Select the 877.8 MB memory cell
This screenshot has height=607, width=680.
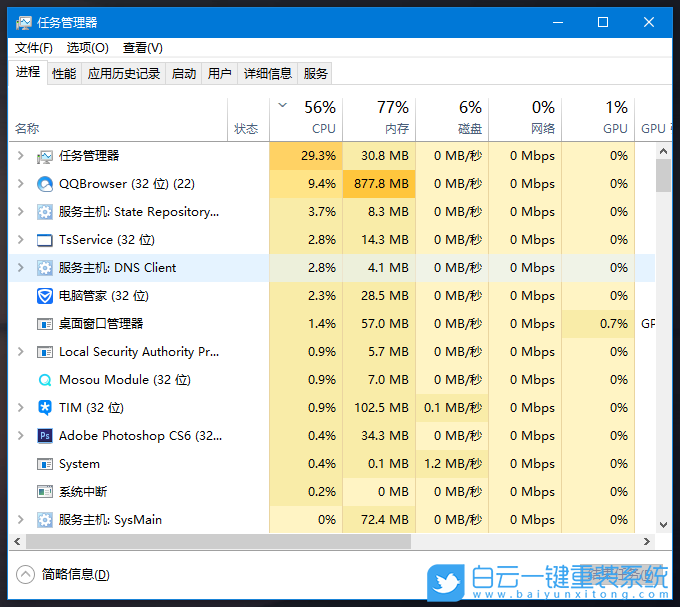tap(379, 184)
